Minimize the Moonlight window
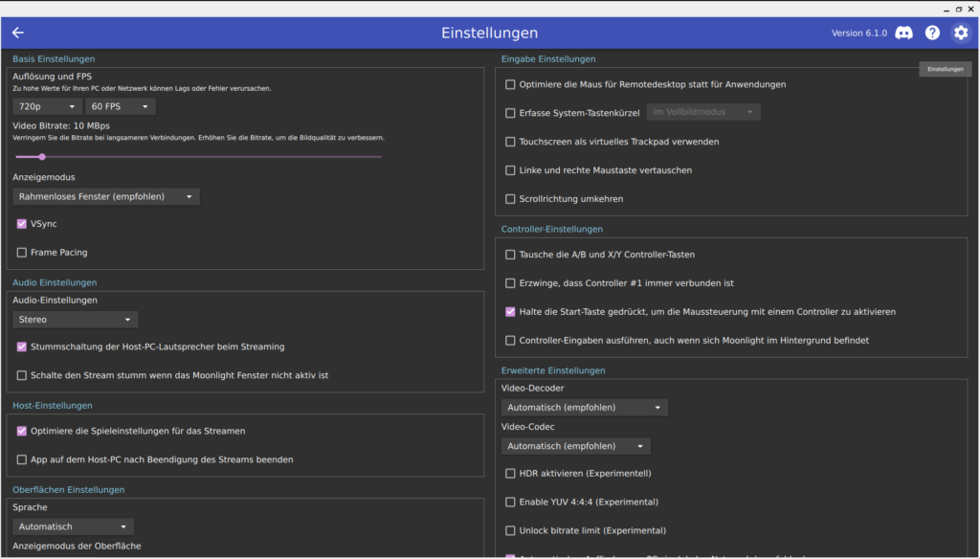Image resolution: width=980 pixels, height=559 pixels. [947, 10]
